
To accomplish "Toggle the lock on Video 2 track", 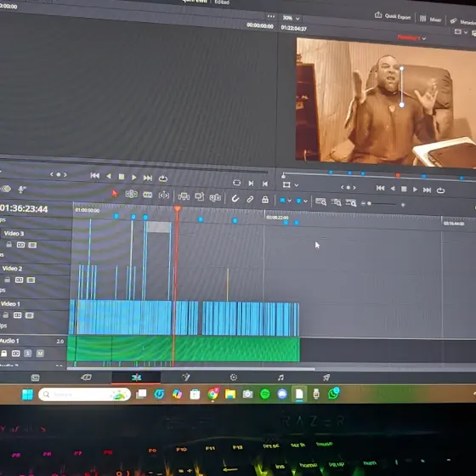I will point(8,280).
